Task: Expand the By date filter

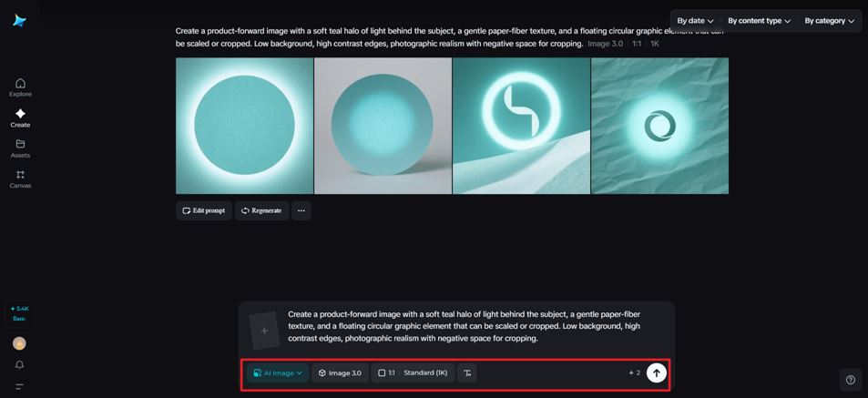Action: (x=695, y=20)
